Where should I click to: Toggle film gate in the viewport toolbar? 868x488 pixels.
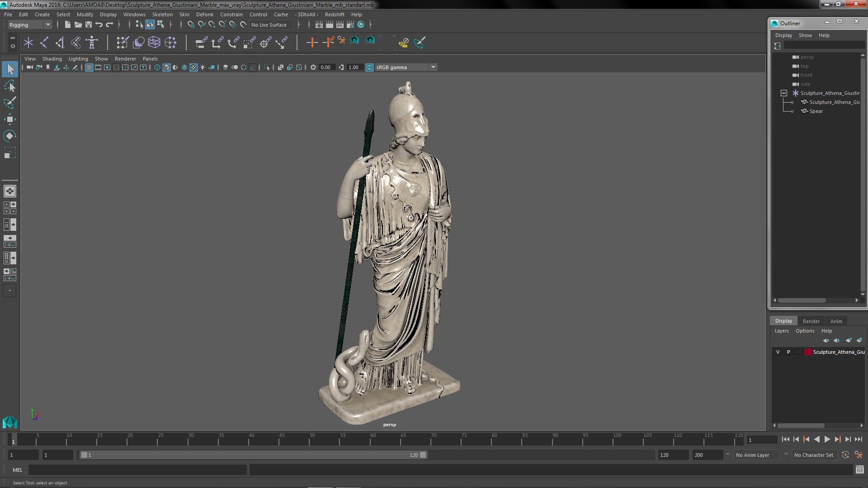98,67
